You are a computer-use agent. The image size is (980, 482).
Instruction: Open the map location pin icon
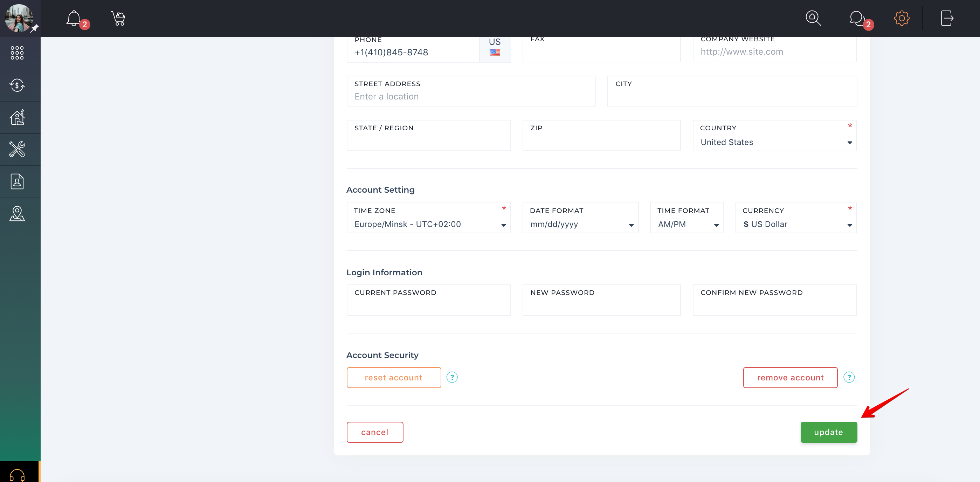[17, 214]
